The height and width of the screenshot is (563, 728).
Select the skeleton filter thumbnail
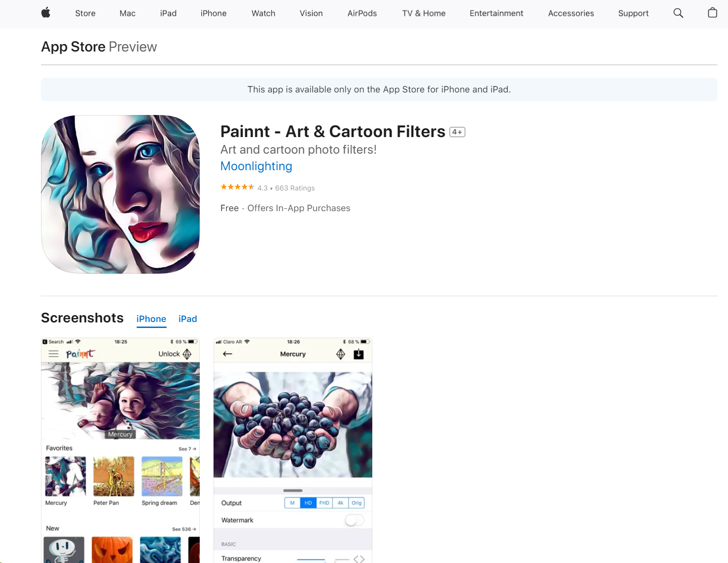click(x=64, y=550)
